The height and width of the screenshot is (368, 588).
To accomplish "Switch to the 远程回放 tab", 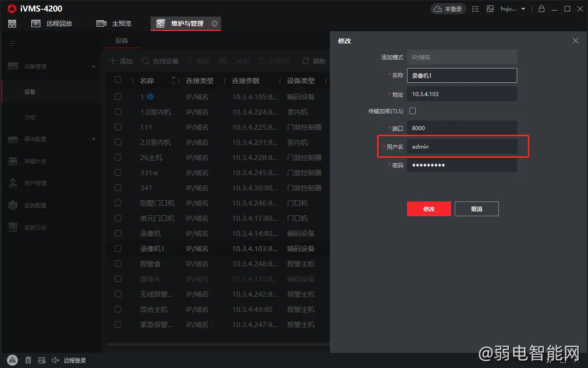I will [x=52, y=23].
